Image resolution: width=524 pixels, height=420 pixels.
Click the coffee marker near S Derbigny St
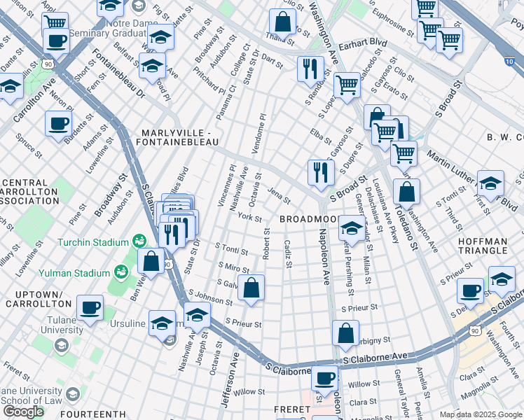point(470,293)
